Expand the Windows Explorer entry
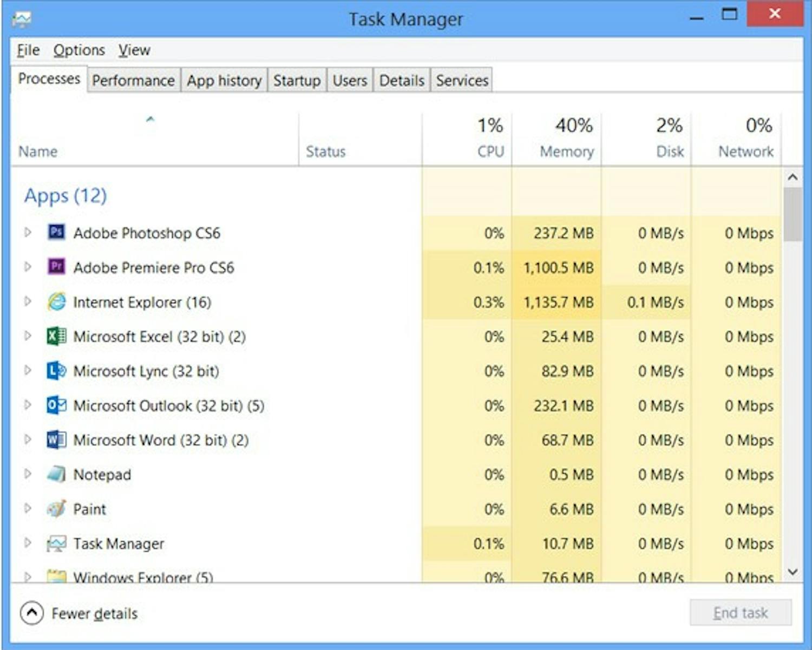812x650 pixels. coord(28,577)
